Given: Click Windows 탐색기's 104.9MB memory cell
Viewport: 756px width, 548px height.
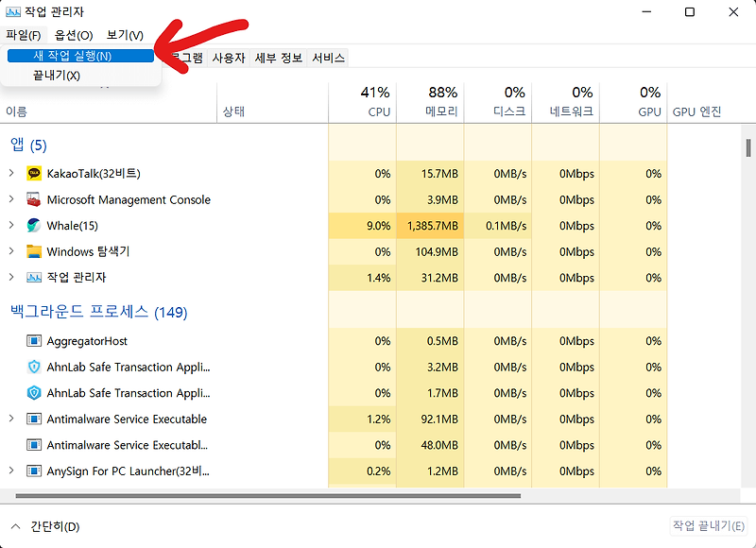Looking at the screenshot, I should [430, 251].
